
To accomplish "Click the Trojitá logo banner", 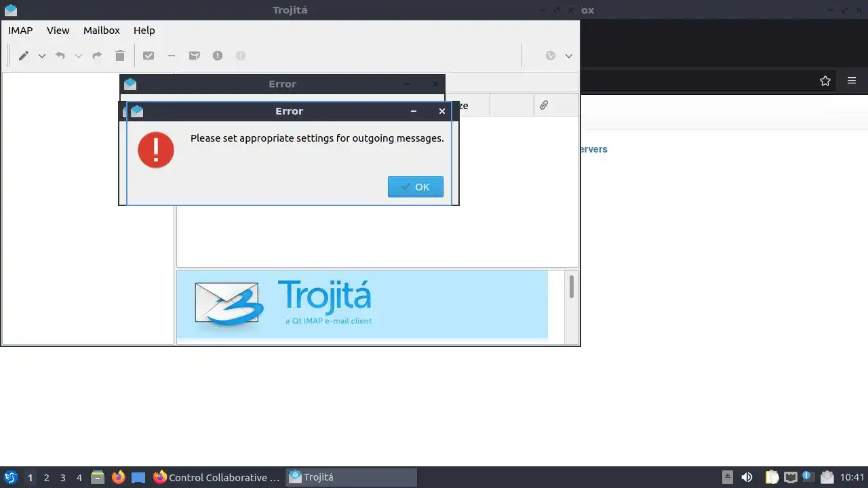I will coord(362,304).
